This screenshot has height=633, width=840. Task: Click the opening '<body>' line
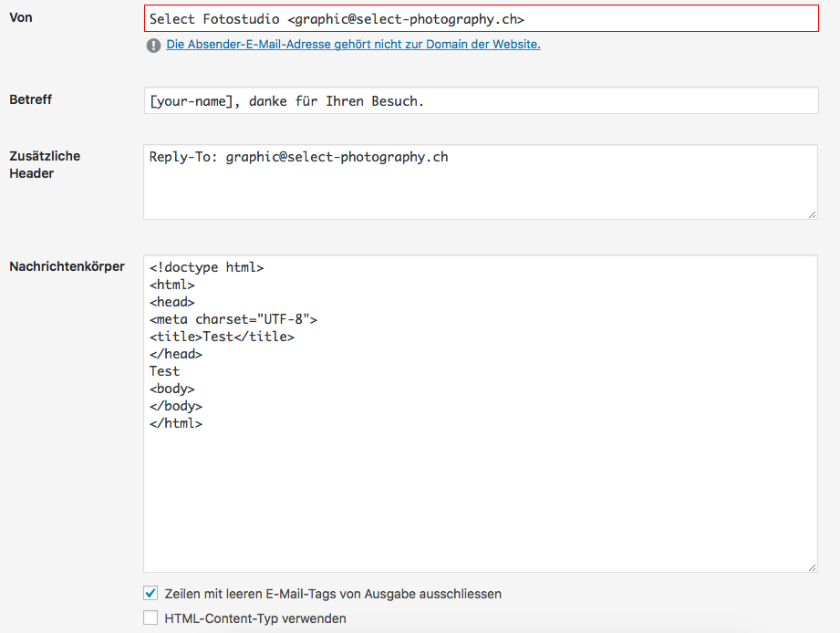coord(172,389)
